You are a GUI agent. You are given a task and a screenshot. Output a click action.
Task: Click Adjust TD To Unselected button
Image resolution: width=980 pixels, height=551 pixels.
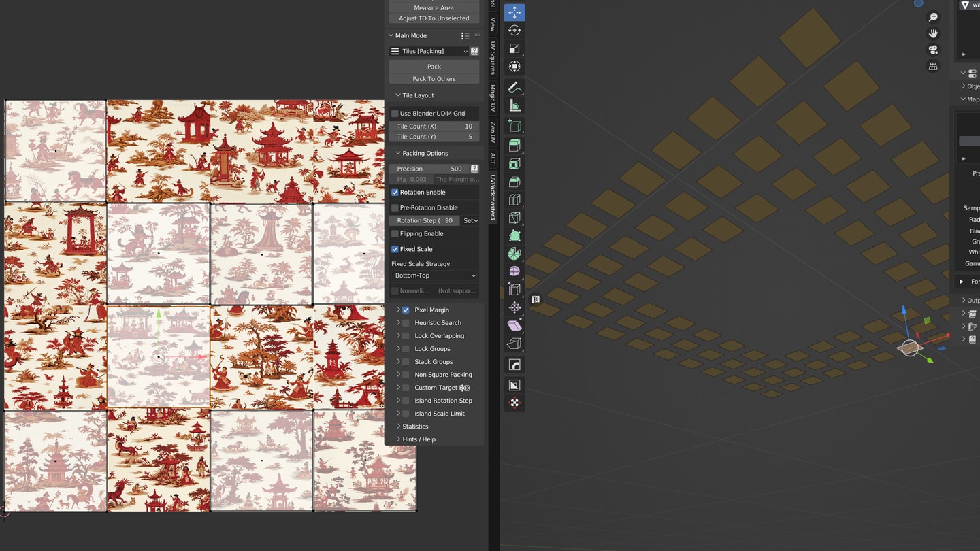[x=434, y=18]
